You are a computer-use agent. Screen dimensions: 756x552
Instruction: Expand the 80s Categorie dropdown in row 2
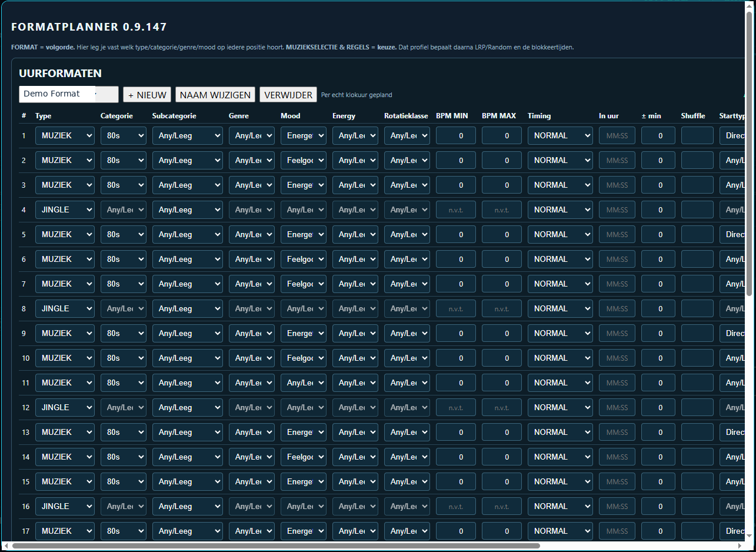[124, 160]
